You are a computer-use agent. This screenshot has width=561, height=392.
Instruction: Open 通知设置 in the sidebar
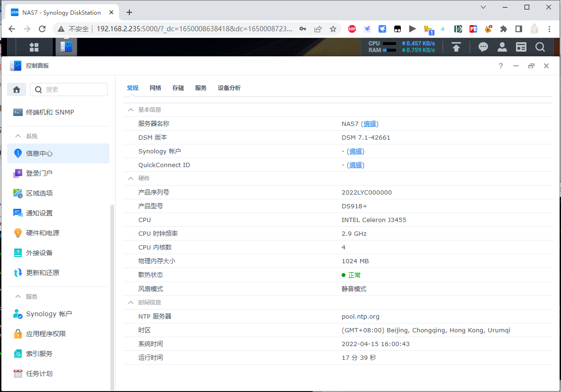click(58, 213)
